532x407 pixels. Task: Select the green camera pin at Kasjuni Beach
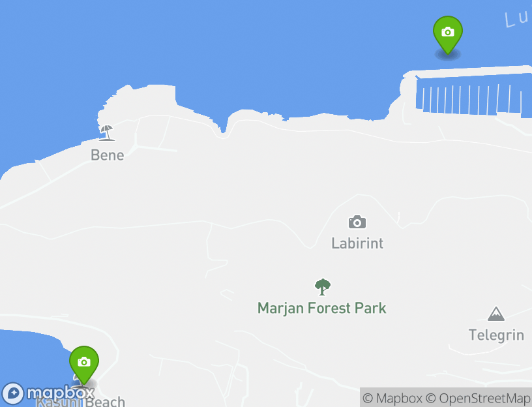click(x=84, y=365)
